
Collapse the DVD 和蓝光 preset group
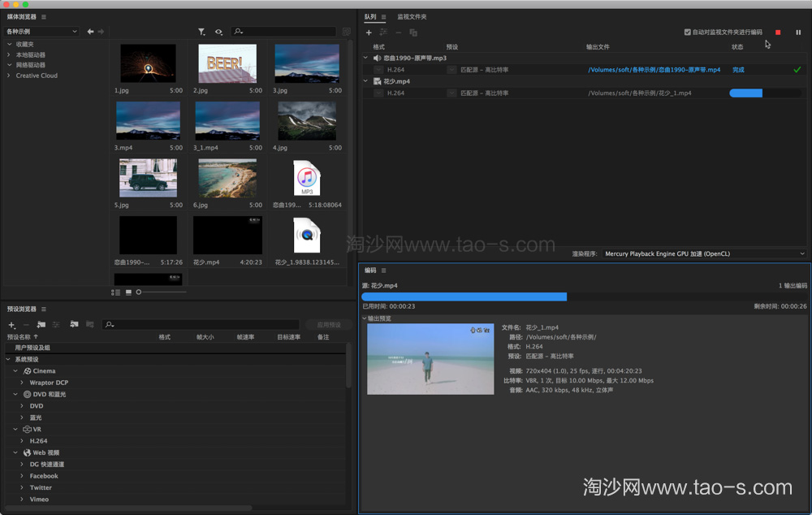pyautogui.click(x=15, y=394)
